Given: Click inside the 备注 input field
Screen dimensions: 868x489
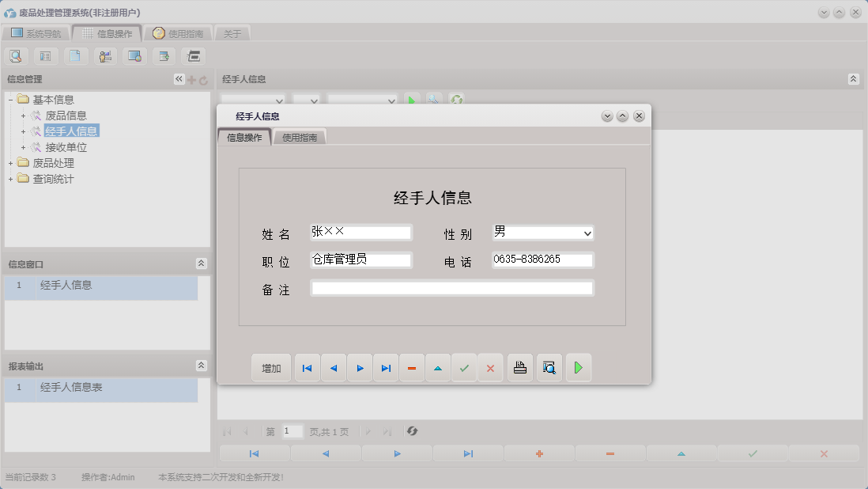Looking at the screenshot, I should (x=451, y=288).
